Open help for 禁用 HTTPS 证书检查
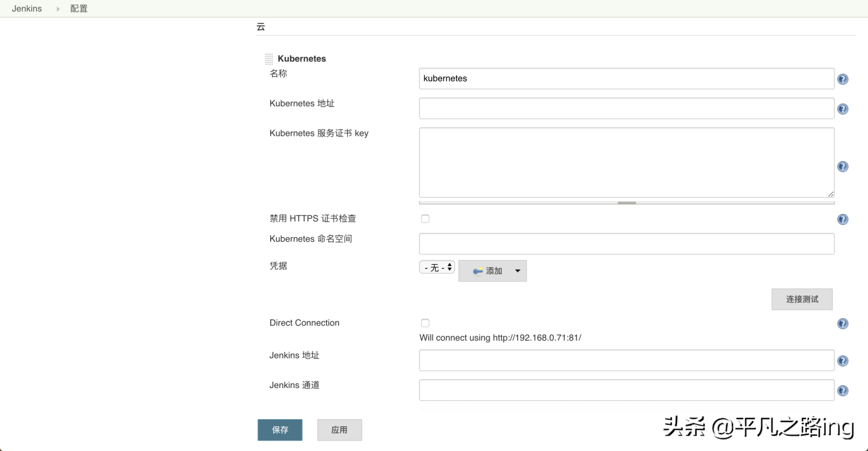868x451 pixels. point(843,219)
